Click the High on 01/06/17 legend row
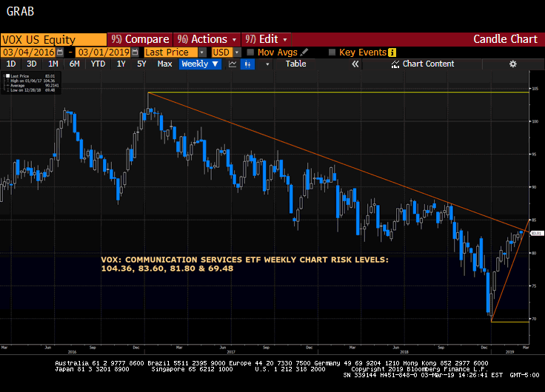The height and width of the screenshot is (392, 545). 33,81
